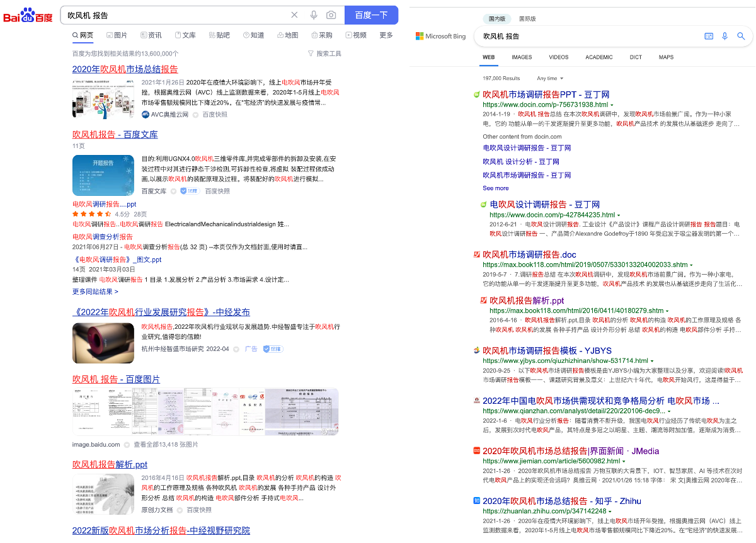This screenshot has height=543, width=756.
Task: Open Baidu 知道 tab
Action: click(253, 35)
